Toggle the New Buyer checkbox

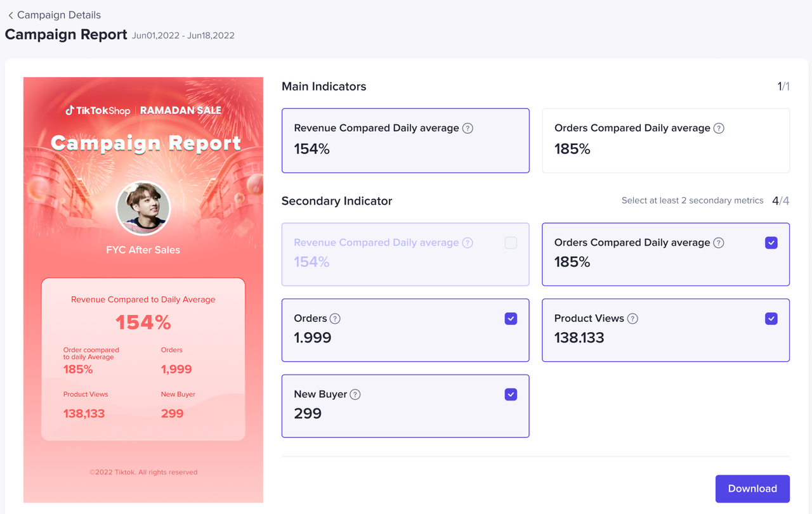(511, 394)
